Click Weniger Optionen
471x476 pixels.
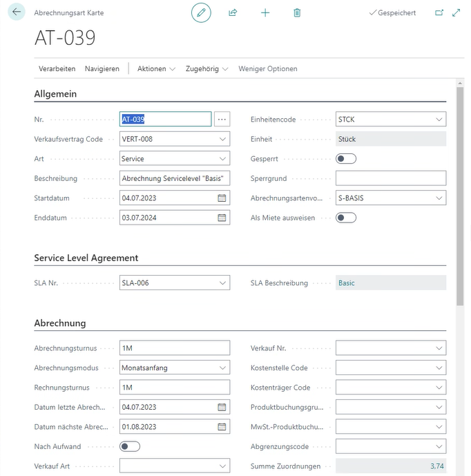[268, 69]
